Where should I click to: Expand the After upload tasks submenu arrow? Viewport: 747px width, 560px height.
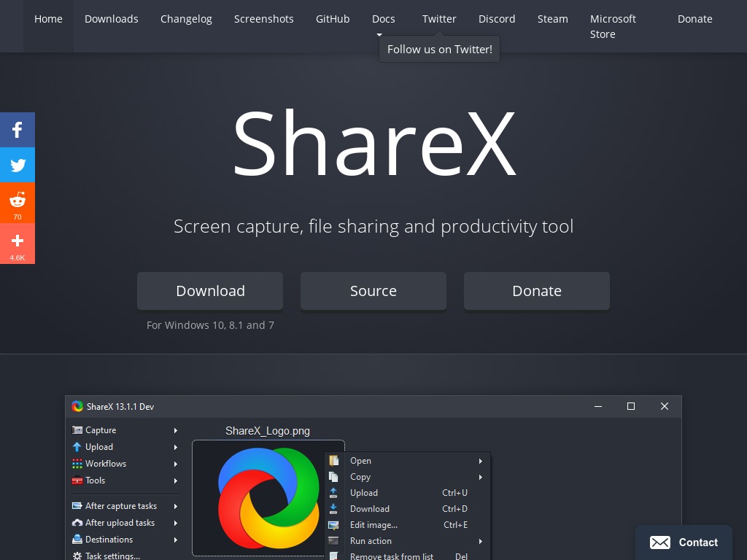tap(176, 523)
